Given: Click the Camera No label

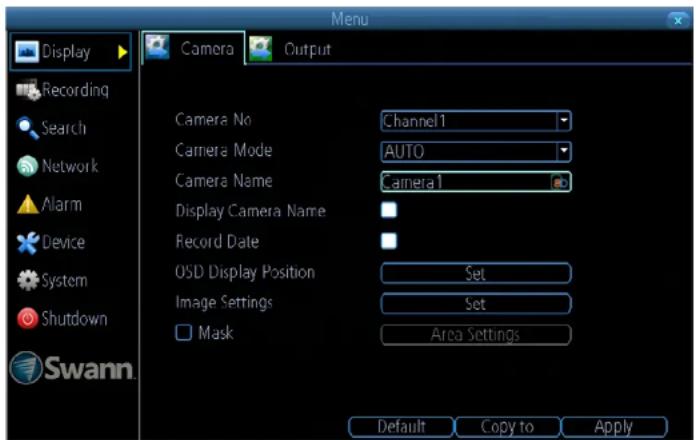Looking at the screenshot, I should click(x=214, y=120).
